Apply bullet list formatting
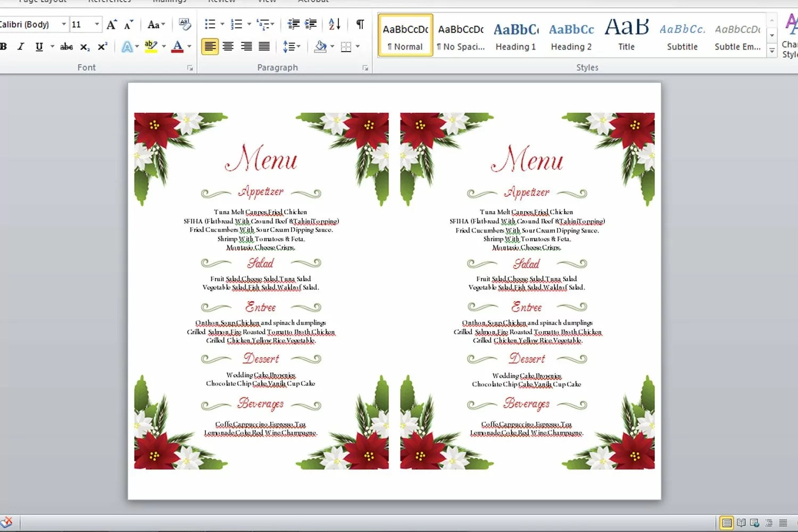Viewport: 798px width, 532px height. (210, 24)
